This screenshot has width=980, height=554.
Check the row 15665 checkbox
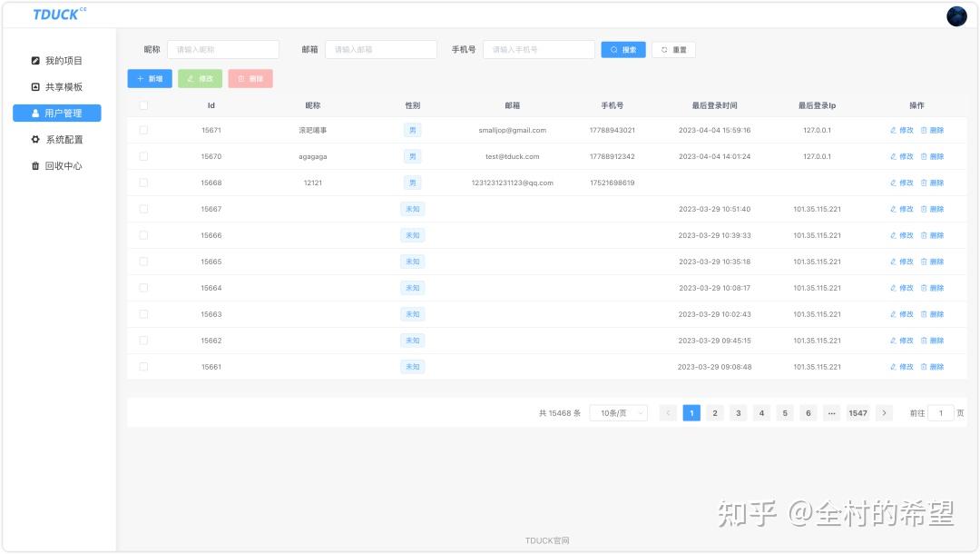(x=143, y=262)
